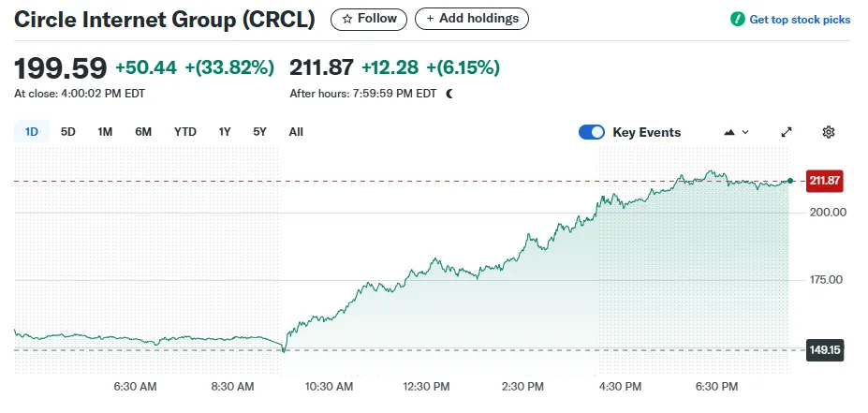The image size is (868, 413).
Task: Switch to the 5D range
Action: click(68, 132)
